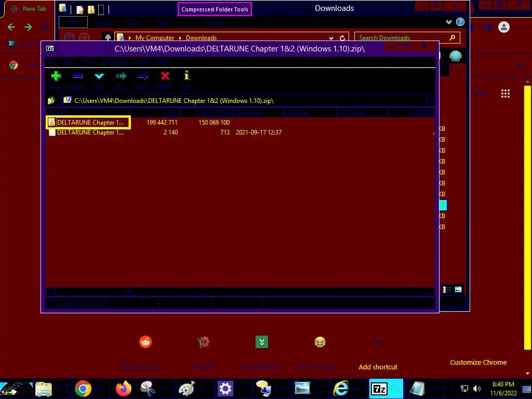Open Internet Explorer from the taskbar
Viewport: 532px width, 399px height.
[x=341, y=389]
